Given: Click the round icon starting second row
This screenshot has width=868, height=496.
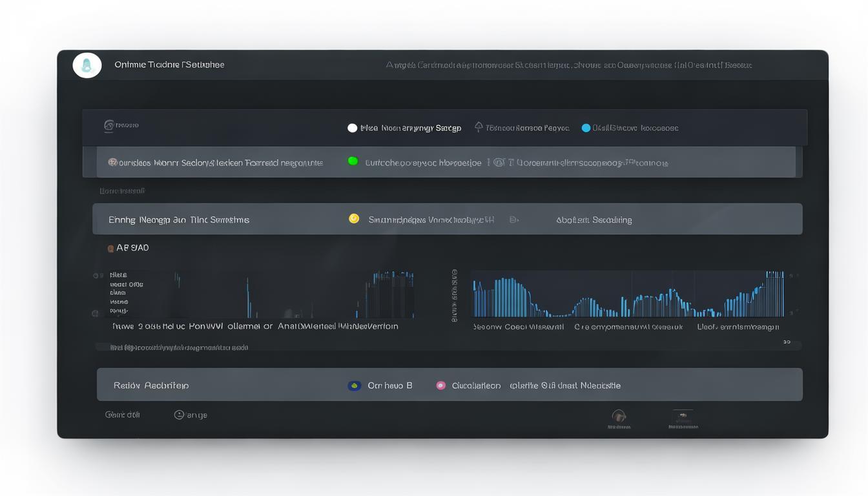Looking at the screenshot, I should pos(112,163).
